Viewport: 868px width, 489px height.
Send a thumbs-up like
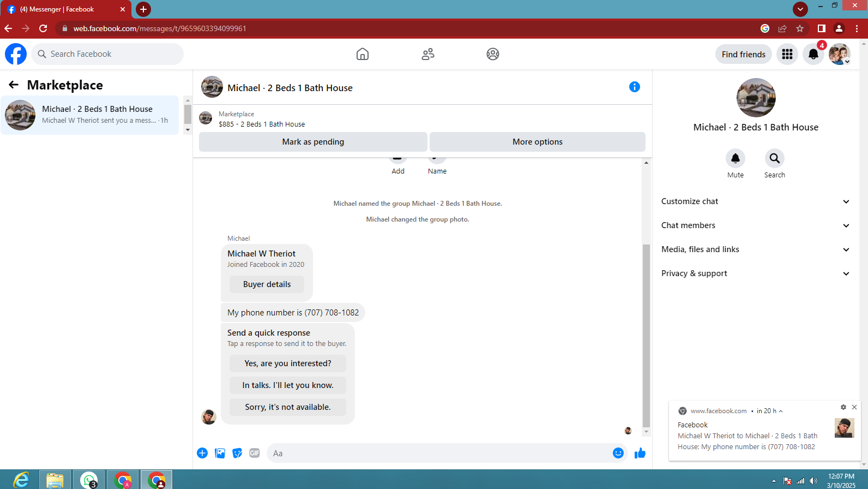click(640, 453)
